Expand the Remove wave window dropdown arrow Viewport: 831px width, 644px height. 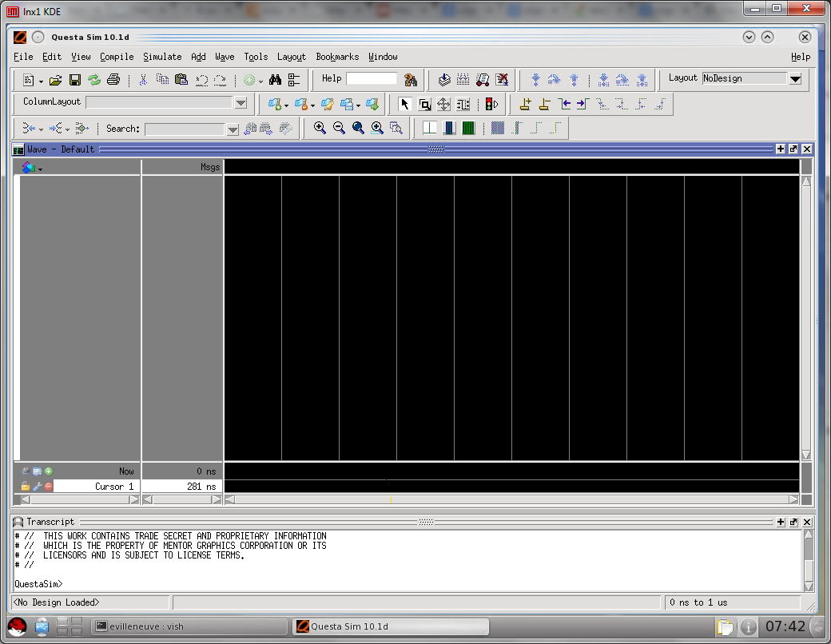[x=312, y=105]
